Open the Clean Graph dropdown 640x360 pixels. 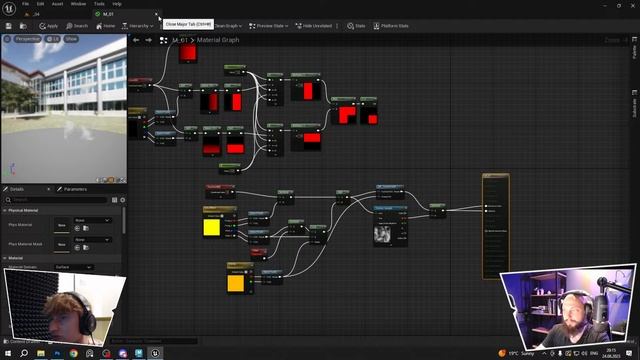pos(228,26)
